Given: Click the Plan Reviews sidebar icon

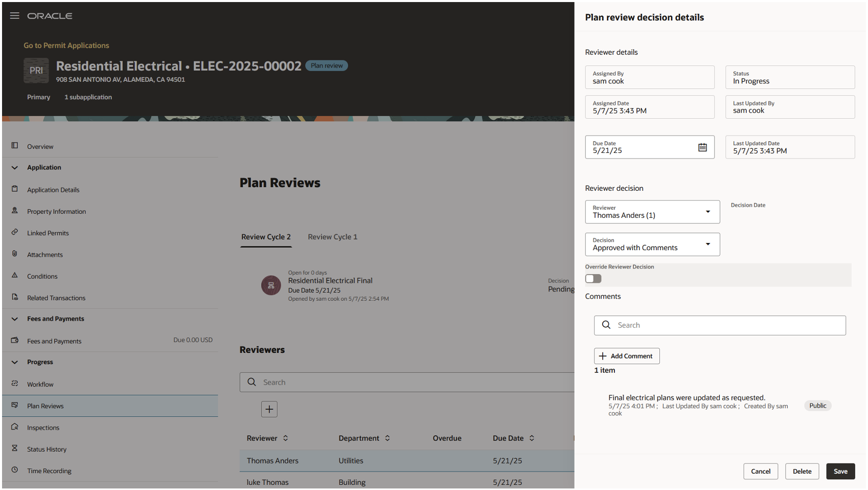Looking at the screenshot, I should point(15,405).
